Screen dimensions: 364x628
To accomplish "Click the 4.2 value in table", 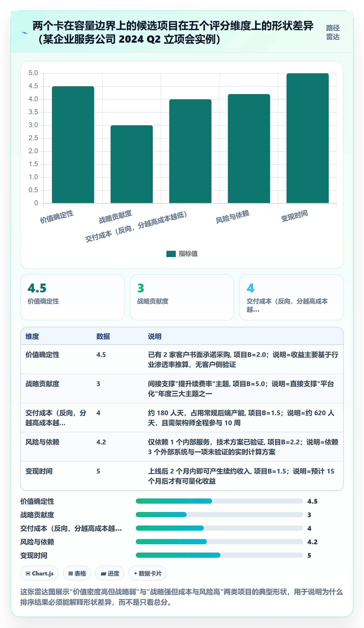I will coord(101,442).
